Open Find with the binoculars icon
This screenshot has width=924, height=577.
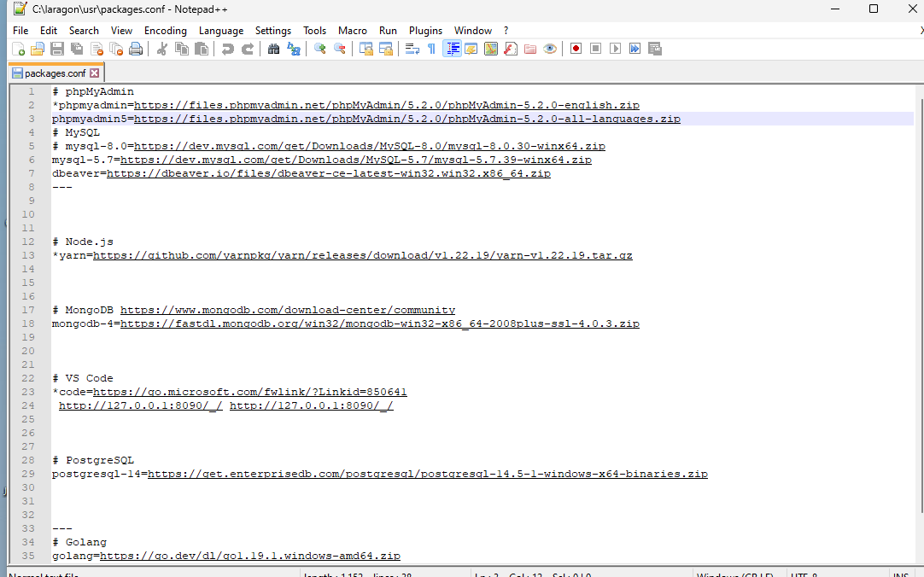click(273, 49)
